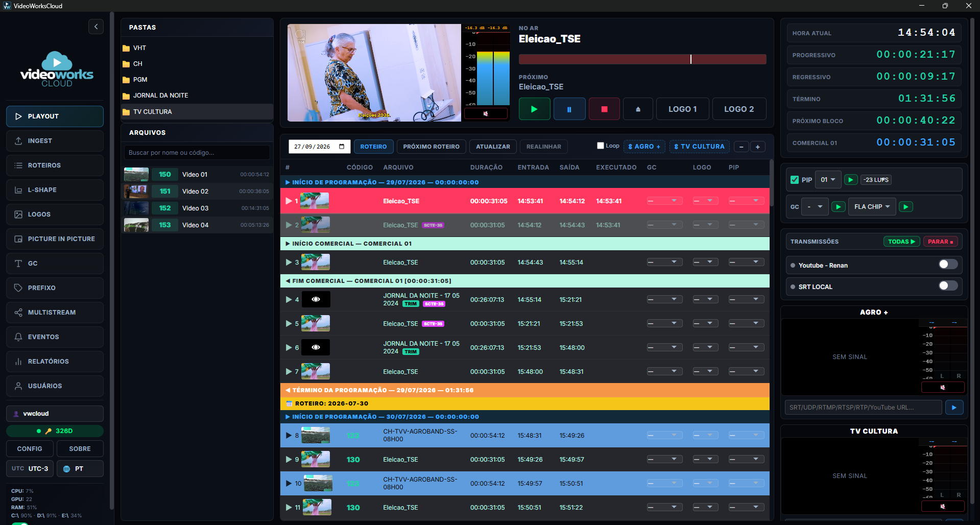Click the minus zoom button in roteiro toolbar

click(x=742, y=147)
